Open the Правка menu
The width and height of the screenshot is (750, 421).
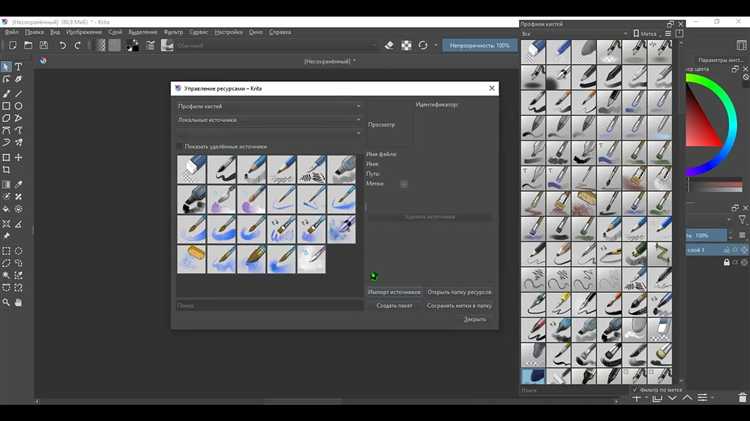(34, 32)
